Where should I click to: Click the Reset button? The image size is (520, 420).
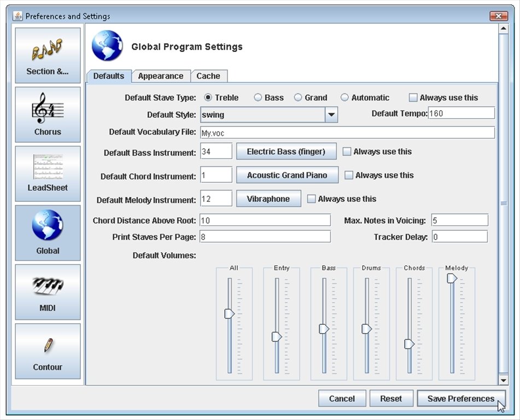(x=392, y=399)
